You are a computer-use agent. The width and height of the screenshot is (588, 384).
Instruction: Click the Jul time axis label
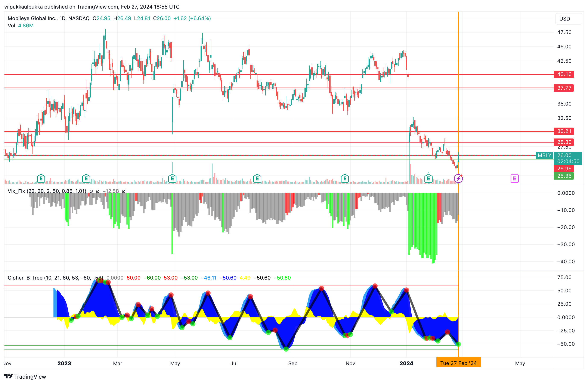(x=234, y=363)
